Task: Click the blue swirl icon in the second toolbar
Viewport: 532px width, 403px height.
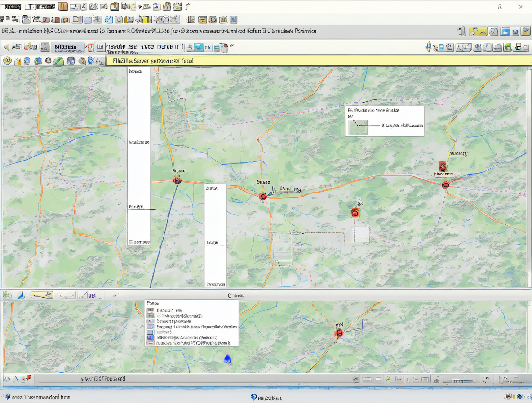Action: (109, 20)
